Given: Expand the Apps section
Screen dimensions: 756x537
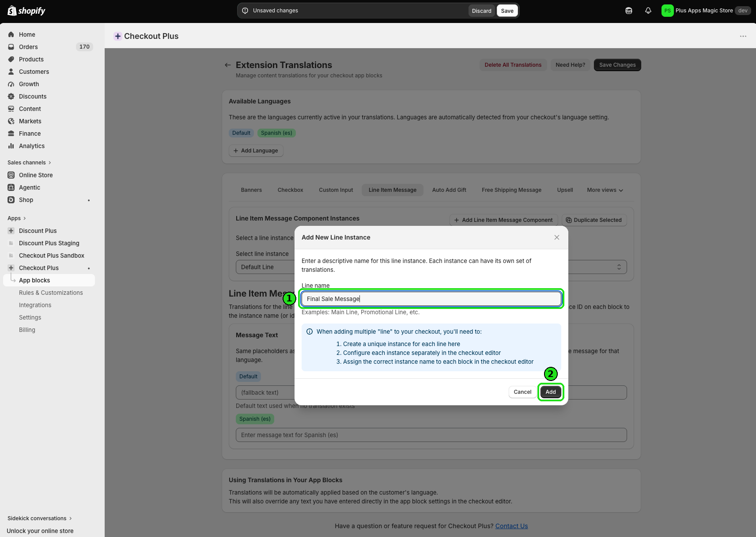Looking at the screenshot, I should coord(17,218).
